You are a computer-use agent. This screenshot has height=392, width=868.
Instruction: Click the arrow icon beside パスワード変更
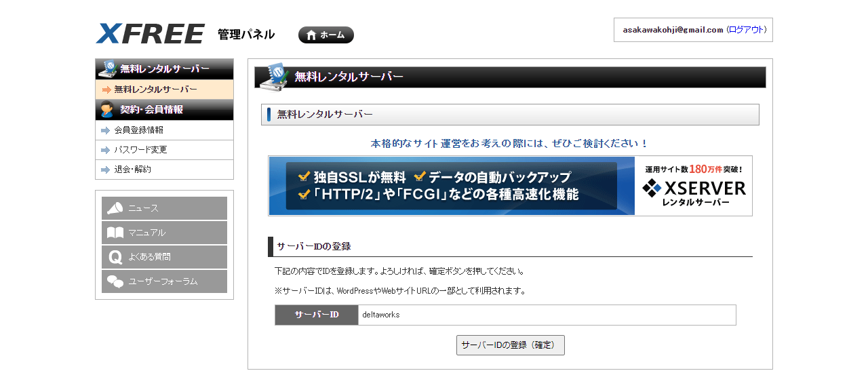(x=105, y=150)
